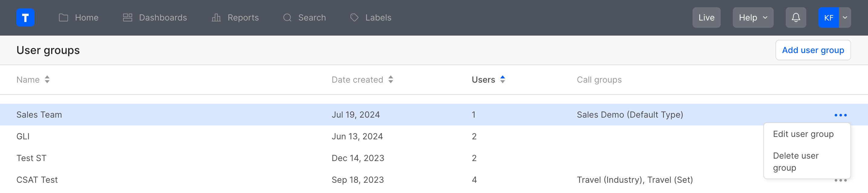Click the blue T app logo
868x193 pixels.
(x=25, y=17)
